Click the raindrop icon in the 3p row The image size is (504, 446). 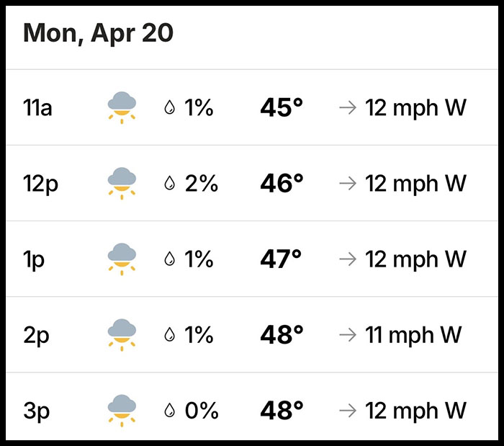tap(170, 411)
